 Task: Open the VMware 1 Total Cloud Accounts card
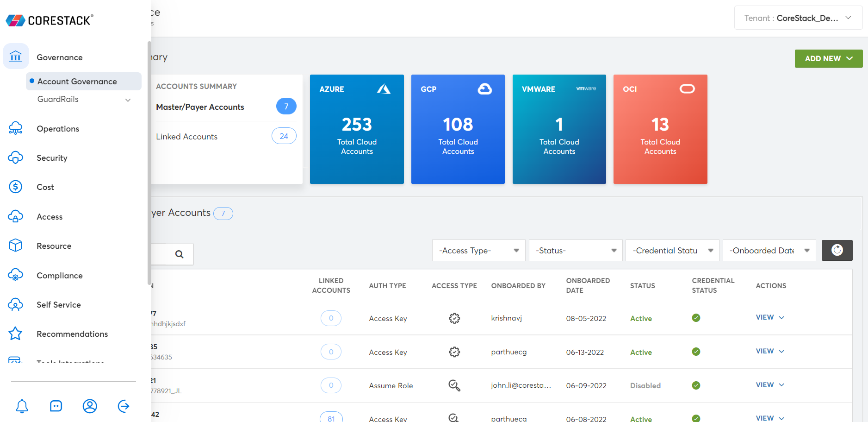pos(559,129)
